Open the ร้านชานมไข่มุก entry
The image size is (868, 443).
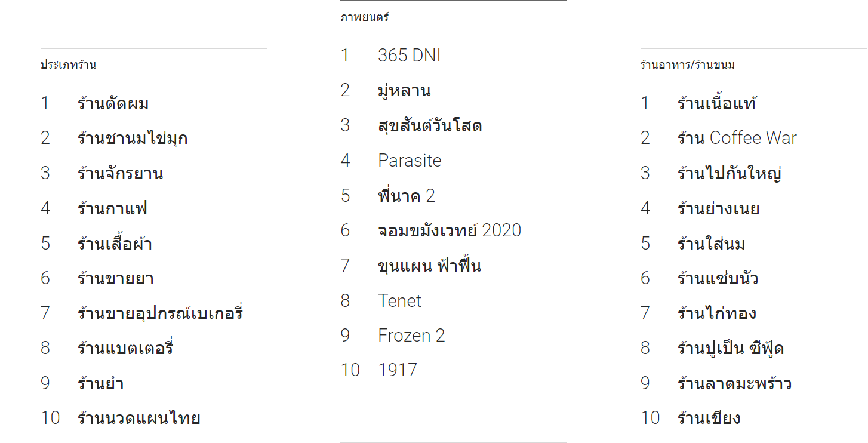[132, 139]
